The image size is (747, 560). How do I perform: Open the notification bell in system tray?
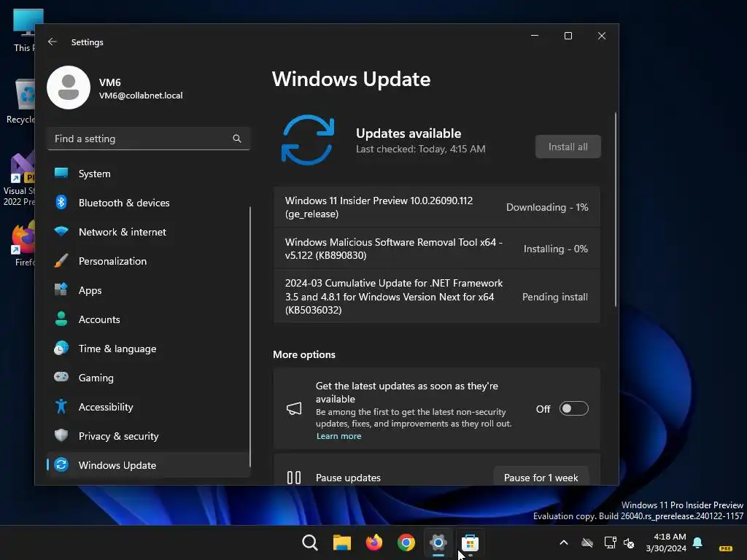click(697, 542)
